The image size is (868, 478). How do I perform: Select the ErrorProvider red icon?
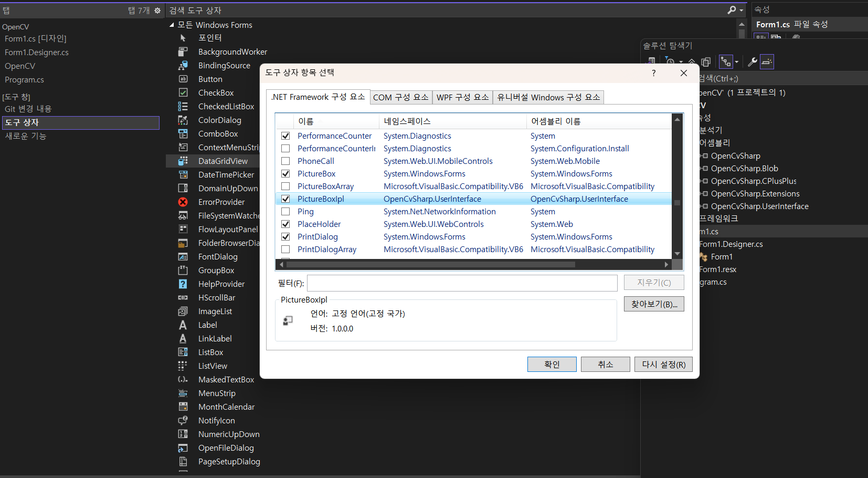click(x=183, y=202)
